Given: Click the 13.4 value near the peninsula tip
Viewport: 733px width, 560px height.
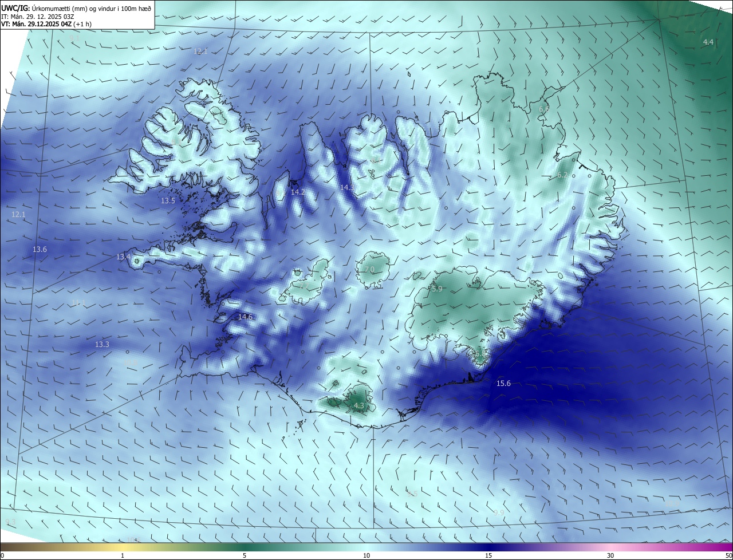Looking at the screenshot, I should 124,257.
